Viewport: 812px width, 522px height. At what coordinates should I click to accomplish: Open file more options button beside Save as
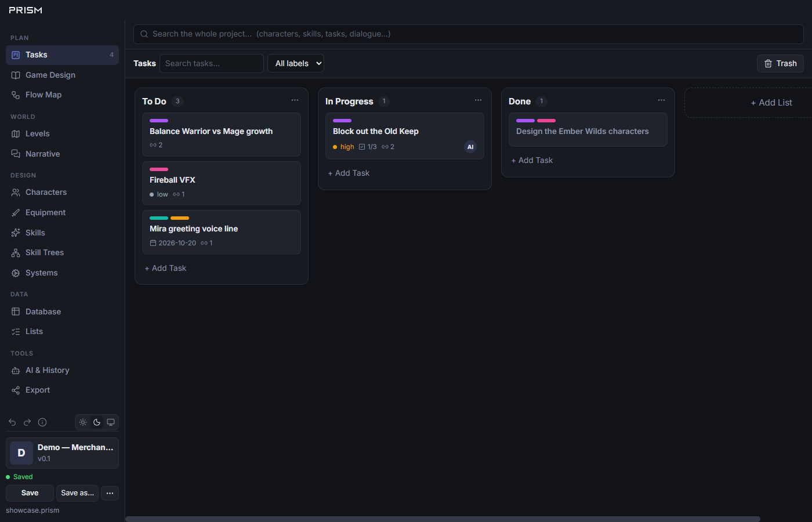coord(110,493)
